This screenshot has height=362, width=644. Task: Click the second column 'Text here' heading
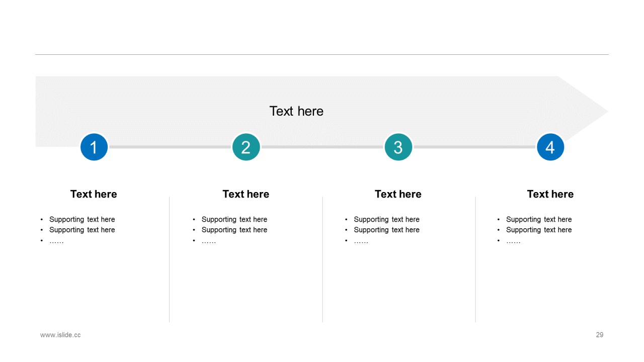[246, 194]
